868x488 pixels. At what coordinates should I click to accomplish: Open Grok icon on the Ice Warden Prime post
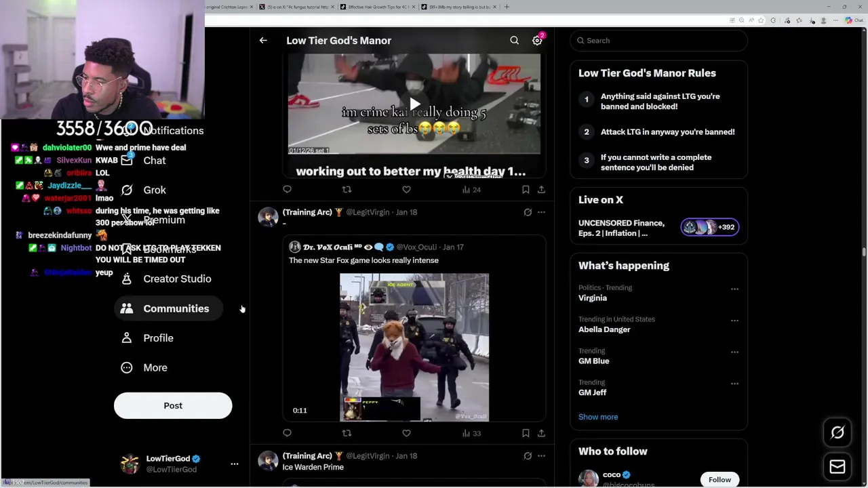coord(528,456)
